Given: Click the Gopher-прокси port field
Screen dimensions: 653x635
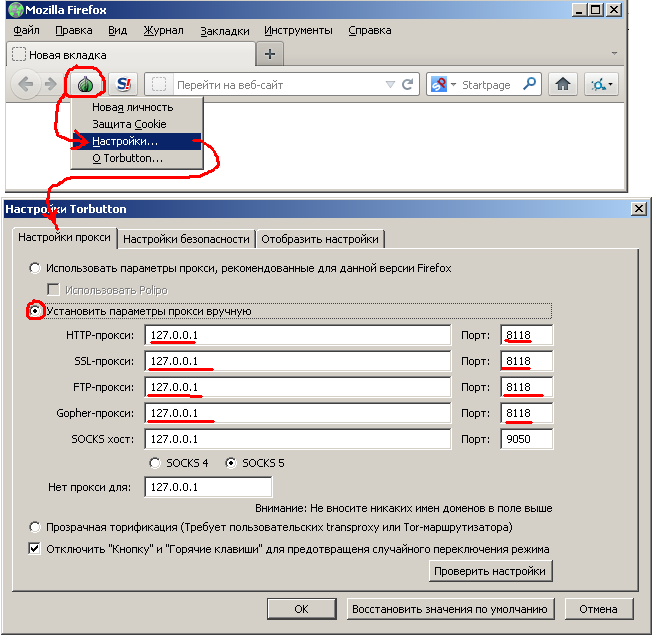Looking at the screenshot, I should click(x=527, y=413).
